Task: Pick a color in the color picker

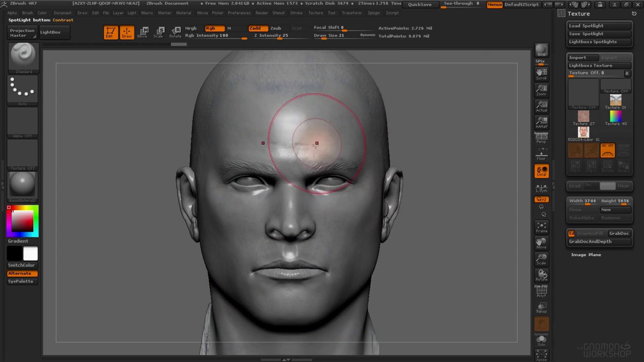Action: coord(23,221)
